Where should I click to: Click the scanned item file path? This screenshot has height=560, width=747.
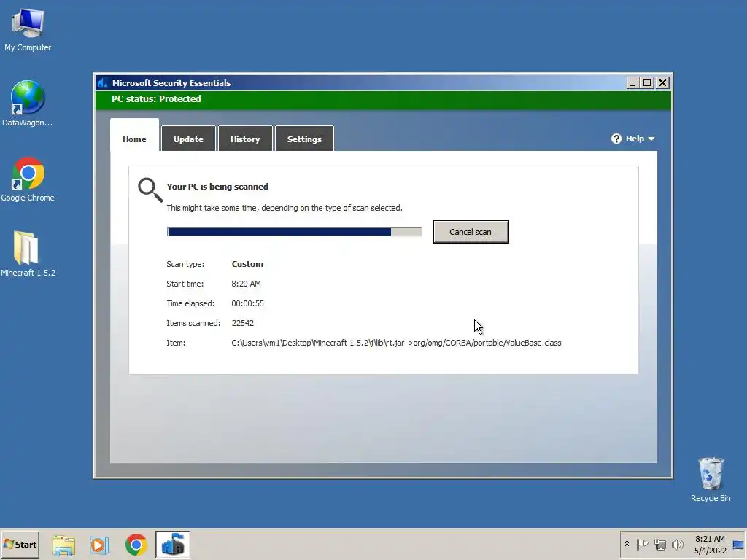(396, 343)
